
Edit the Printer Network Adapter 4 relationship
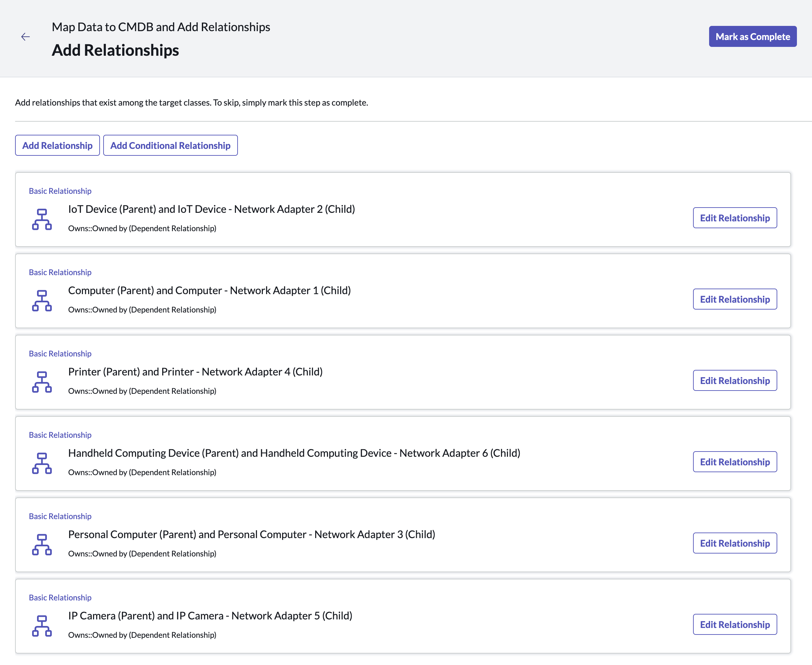[x=734, y=380]
